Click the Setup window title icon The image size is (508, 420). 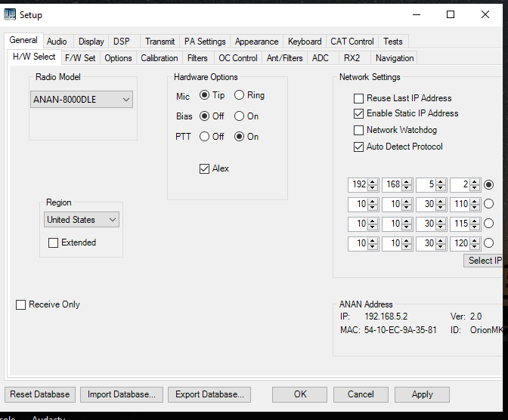pyautogui.click(x=10, y=14)
